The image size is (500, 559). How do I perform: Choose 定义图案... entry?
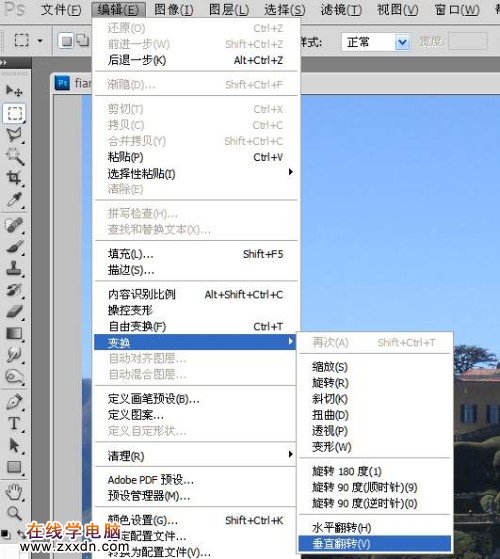point(195,415)
